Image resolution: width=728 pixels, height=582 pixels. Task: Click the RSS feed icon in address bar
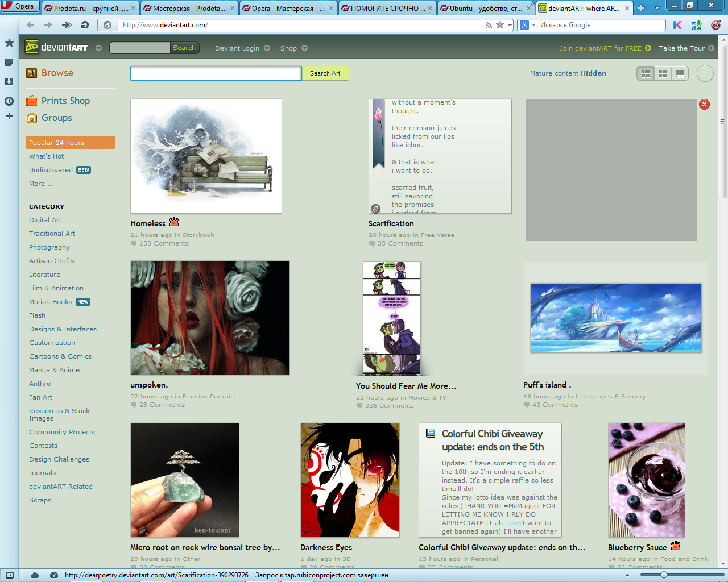(488, 25)
